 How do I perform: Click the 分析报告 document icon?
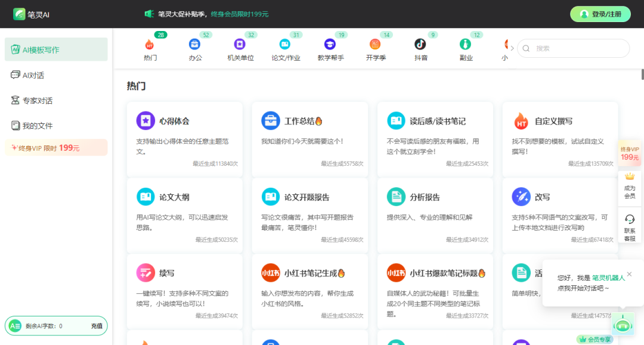pyautogui.click(x=396, y=197)
